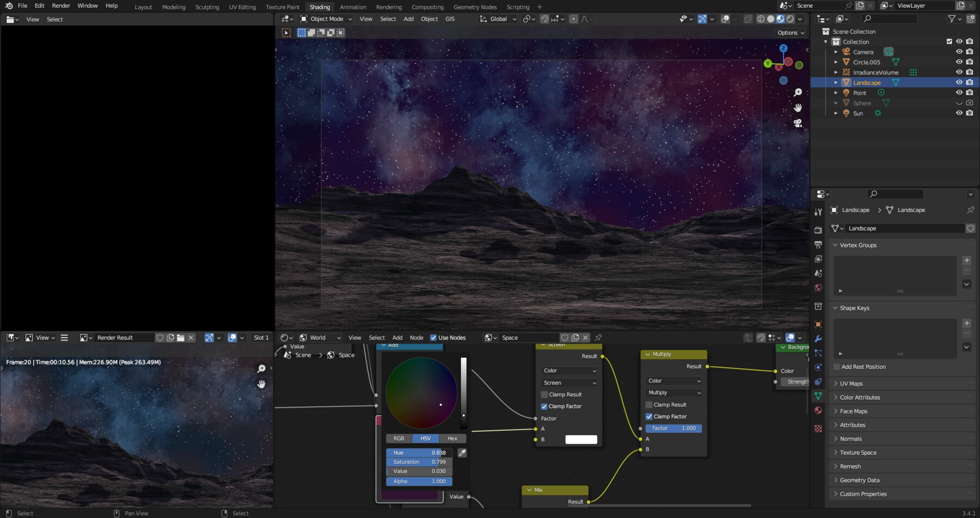This screenshot has width=980, height=518.
Task: Add a new shape key with plus button
Action: (x=967, y=324)
